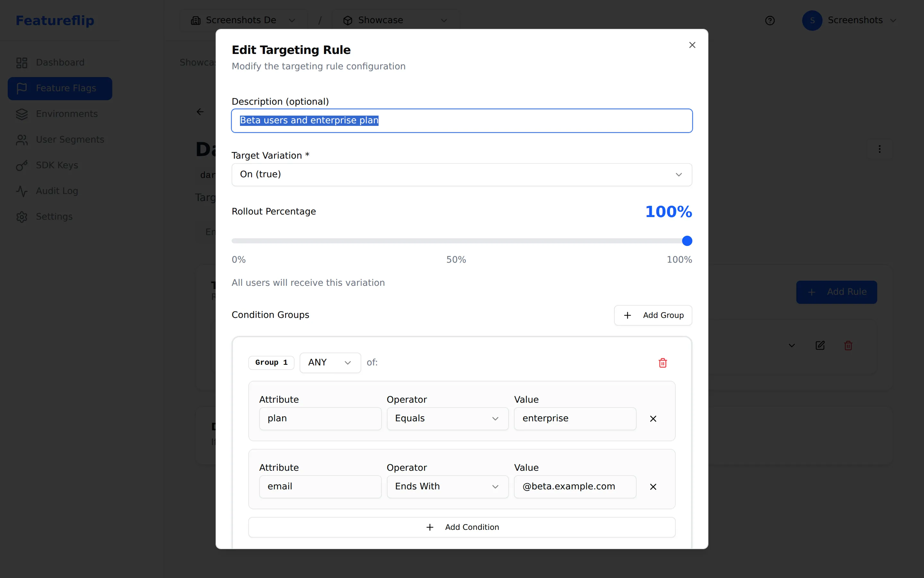Open Environments in the sidebar
This screenshot has width=924, height=578.
(x=60, y=114)
